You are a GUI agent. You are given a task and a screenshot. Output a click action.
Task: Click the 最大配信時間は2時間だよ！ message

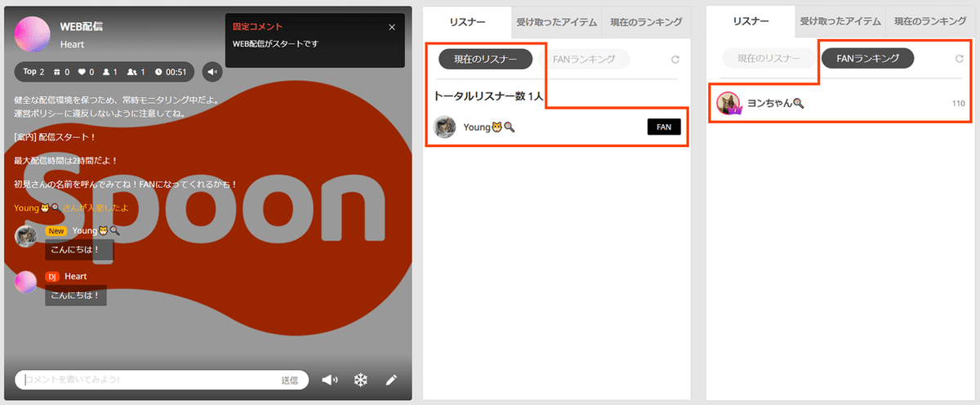66,161
